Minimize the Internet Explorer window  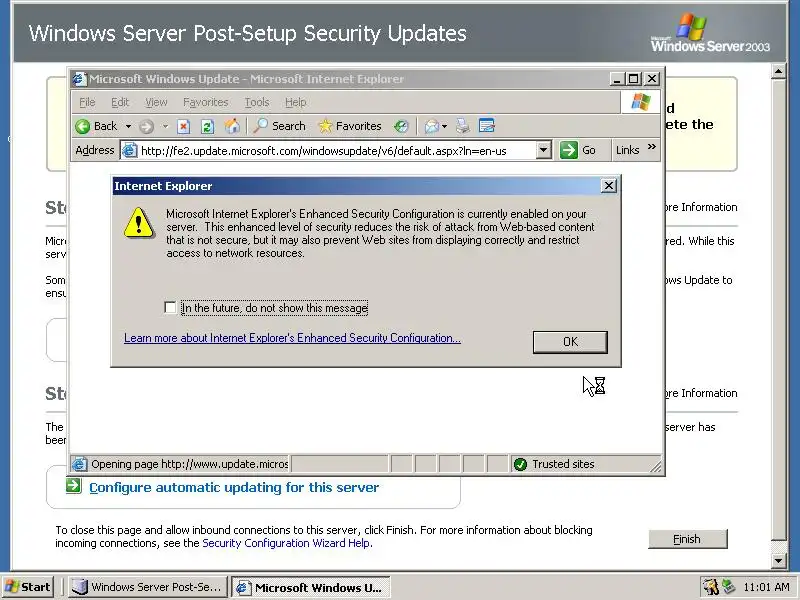[x=617, y=79]
